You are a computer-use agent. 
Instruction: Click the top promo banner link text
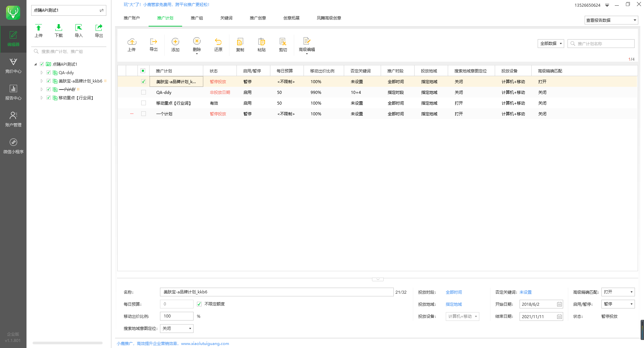166,5
